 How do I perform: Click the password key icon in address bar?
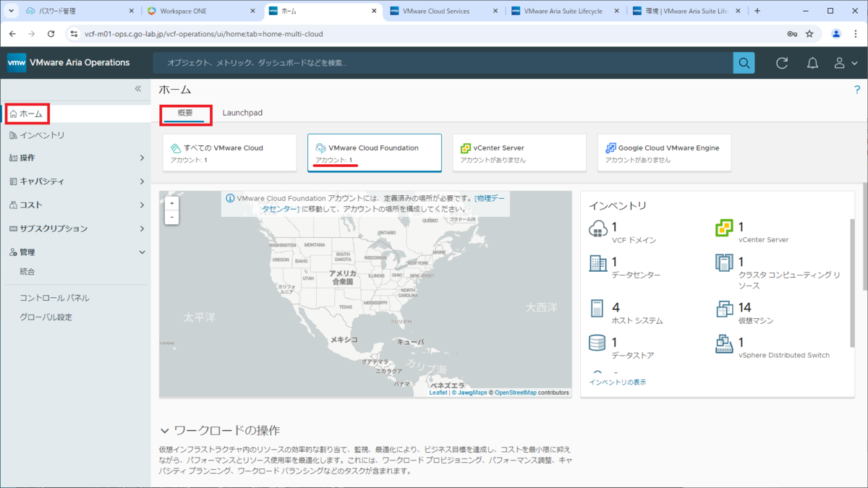[x=793, y=33]
